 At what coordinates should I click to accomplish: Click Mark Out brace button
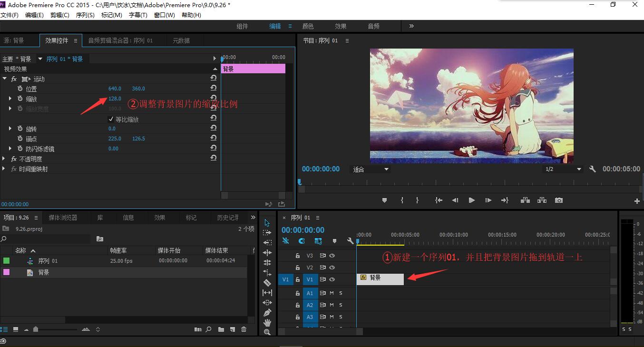[x=417, y=200]
